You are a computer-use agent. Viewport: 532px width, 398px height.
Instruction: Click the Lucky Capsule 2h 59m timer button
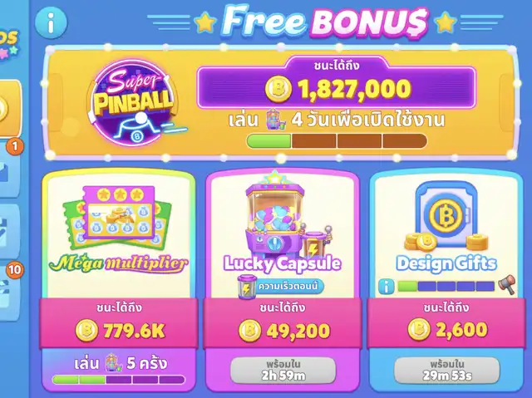[283, 370]
